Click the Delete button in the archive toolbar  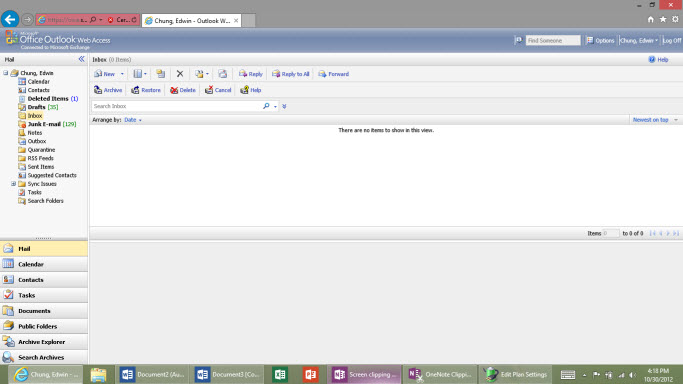[x=183, y=90]
